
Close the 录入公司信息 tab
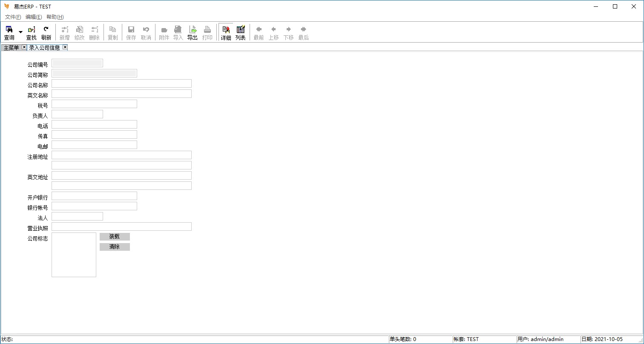point(65,47)
